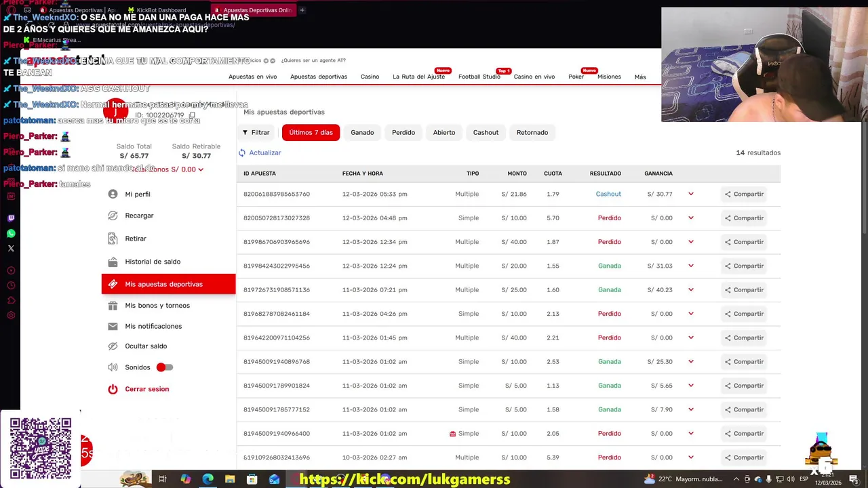
Task: Open the Filtrar filter control
Action: 256,132
